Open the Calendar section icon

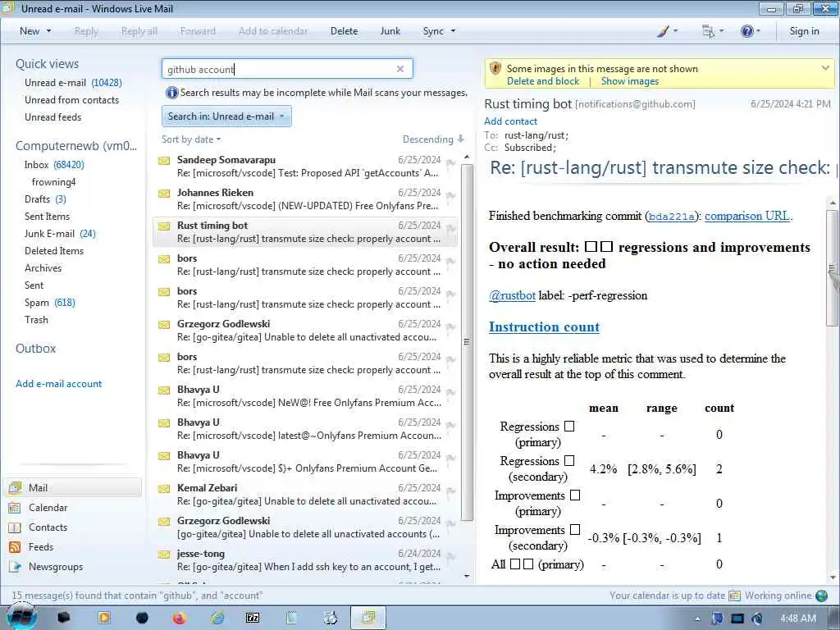coord(15,507)
